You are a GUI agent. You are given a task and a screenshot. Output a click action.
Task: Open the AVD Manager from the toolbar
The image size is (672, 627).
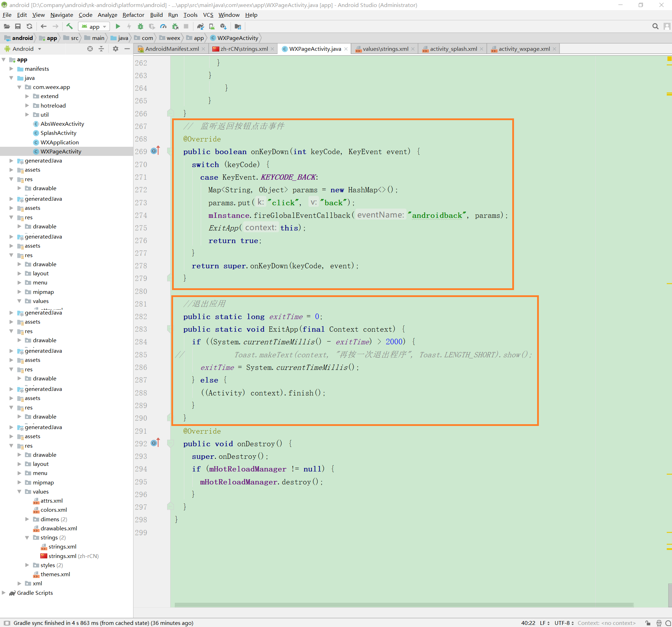click(212, 26)
